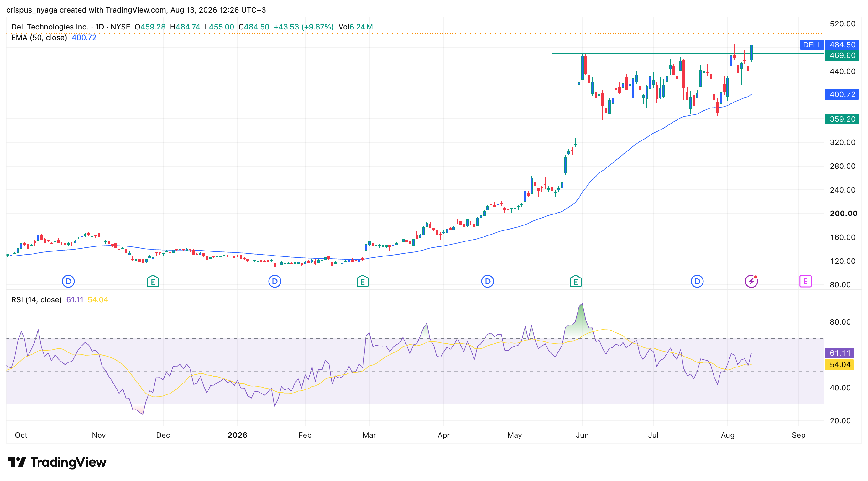Click the 469.60 resistance level label
Image resolution: width=868 pixels, height=481 pixels.
pos(842,55)
